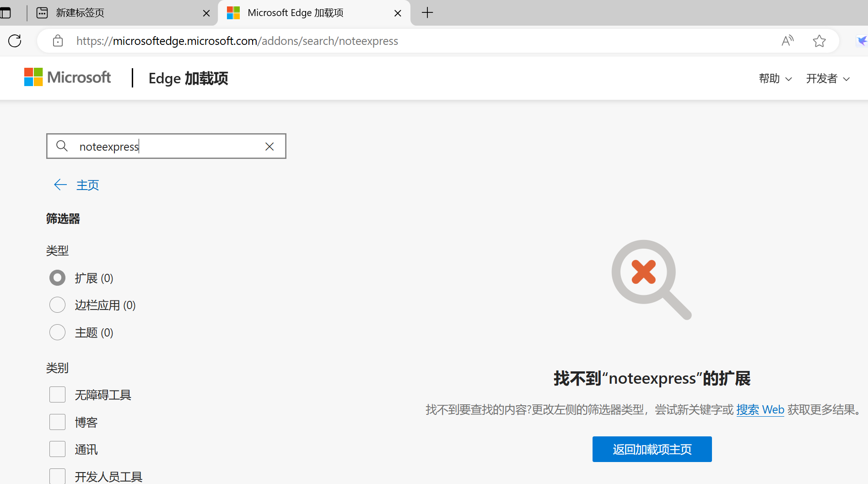Check the 开发人员工具 category
Viewport: 868px width, 484px height.
(x=57, y=476)
